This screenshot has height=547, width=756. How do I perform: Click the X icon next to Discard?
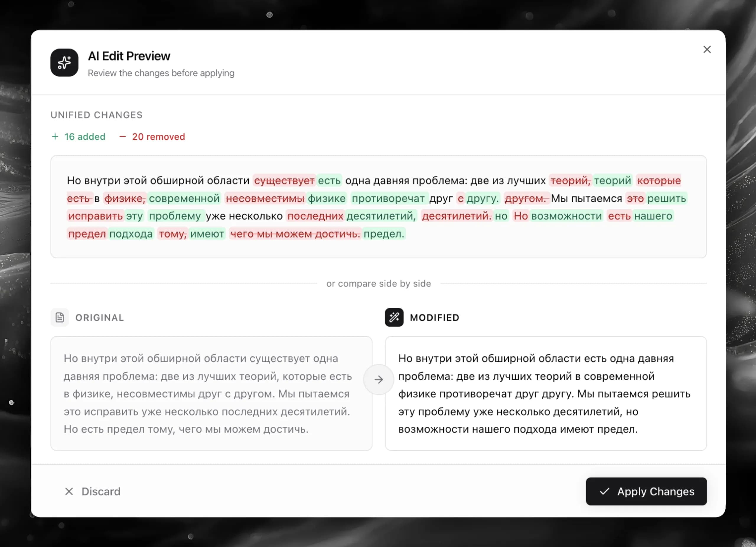69,491
